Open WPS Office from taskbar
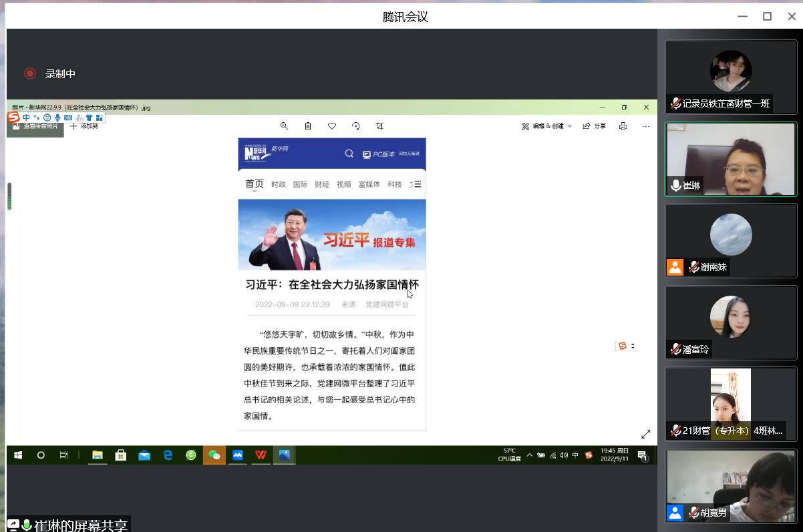Image resolution: width=803 pixels, height=532 pixels. (x=261, y=455)
